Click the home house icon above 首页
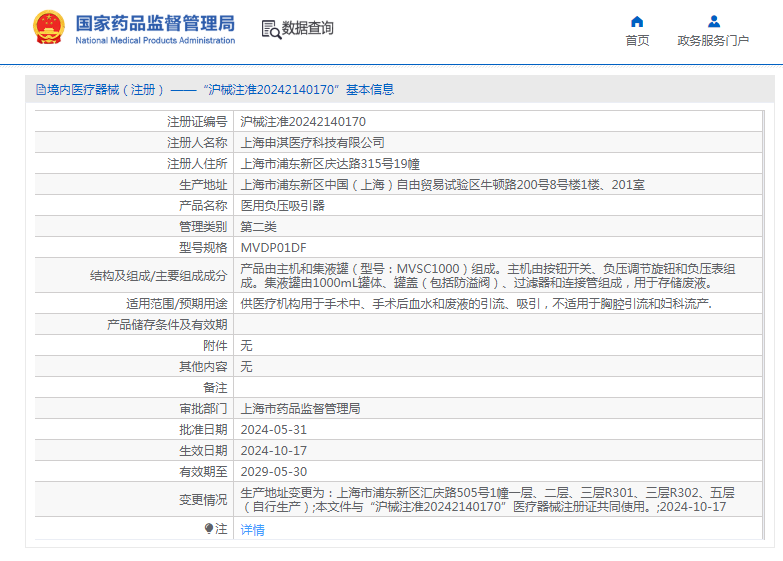 click(637, 21)
